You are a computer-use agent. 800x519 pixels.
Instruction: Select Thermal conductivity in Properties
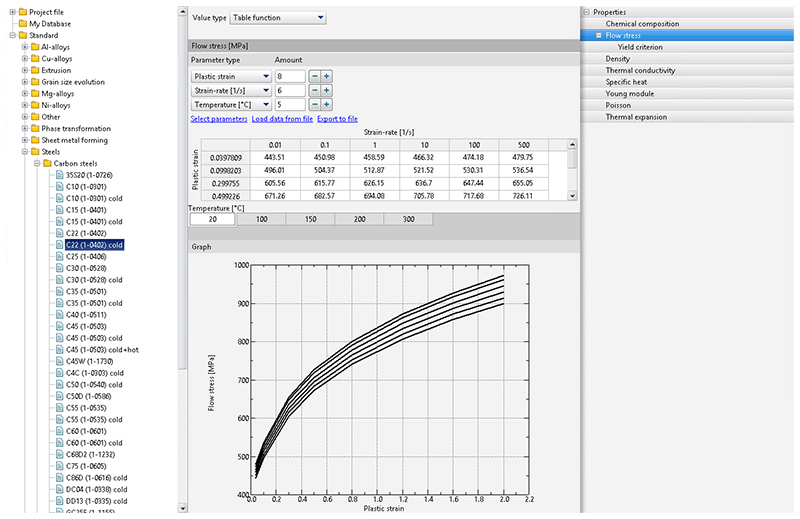tap(640, 71)
